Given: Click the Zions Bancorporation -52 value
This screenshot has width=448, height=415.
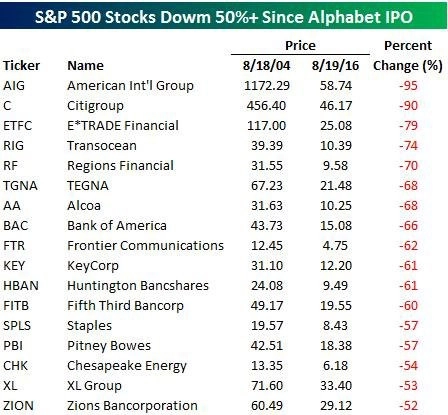Looking at the screenshot, I should coord(408,406).
